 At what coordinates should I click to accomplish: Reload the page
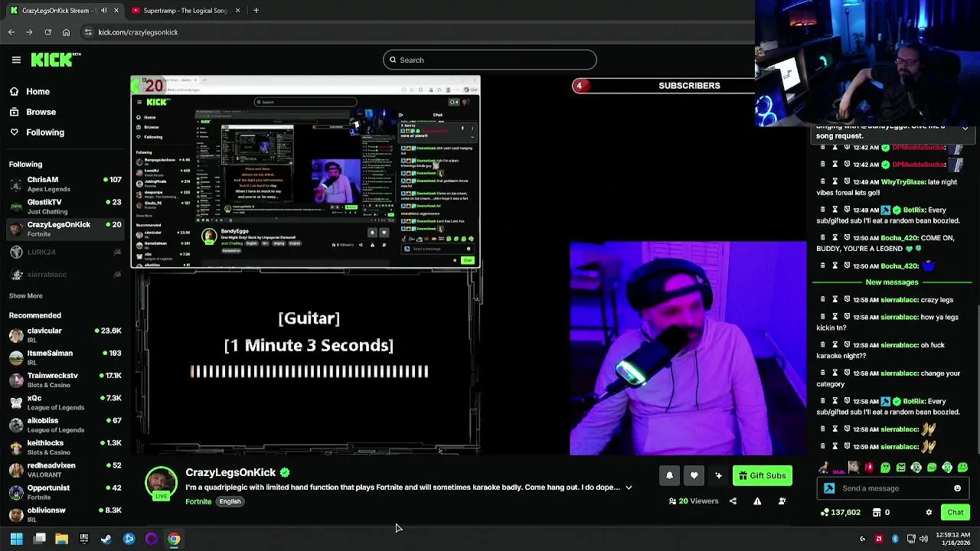pyautogui.click(x=47, y=32)
